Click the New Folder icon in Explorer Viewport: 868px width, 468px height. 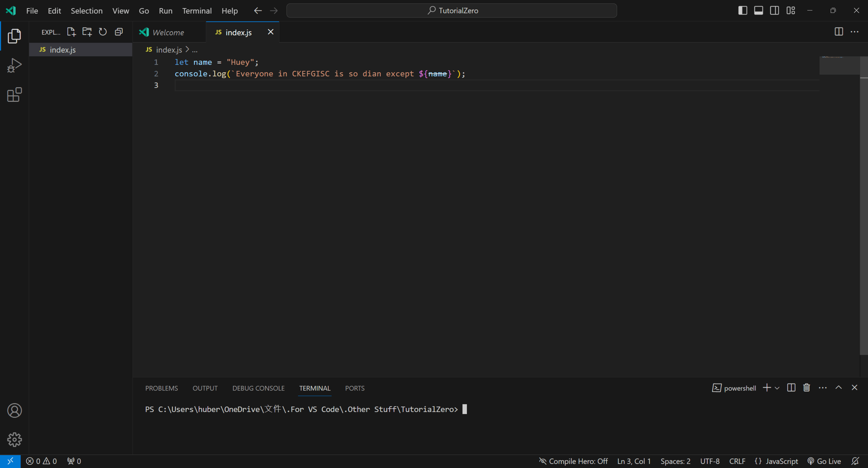pos(87,32)
